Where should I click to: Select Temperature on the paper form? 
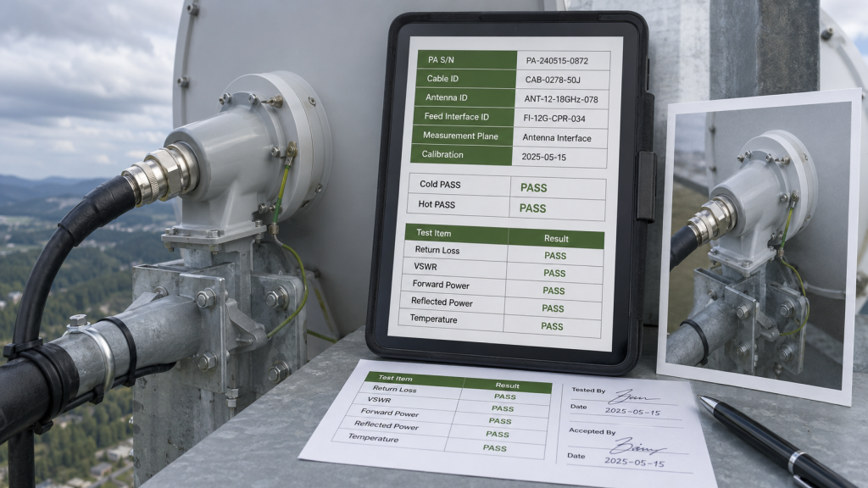point(373,438)
